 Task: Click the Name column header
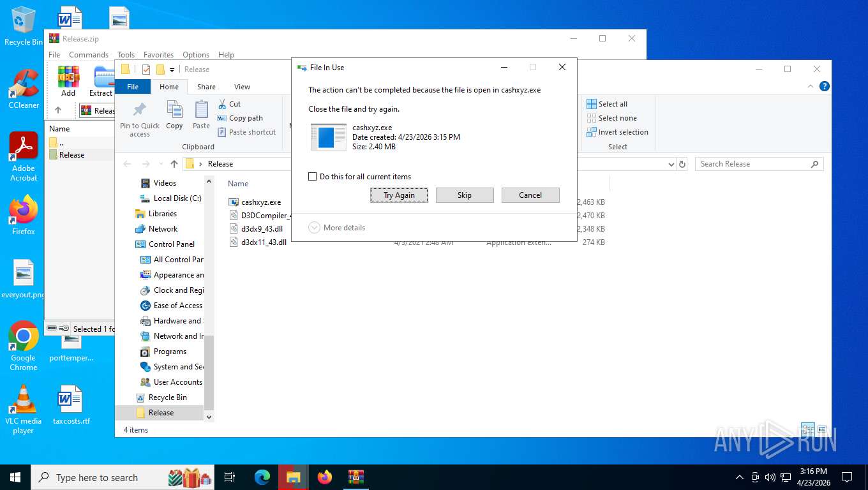tap(238, 184)
